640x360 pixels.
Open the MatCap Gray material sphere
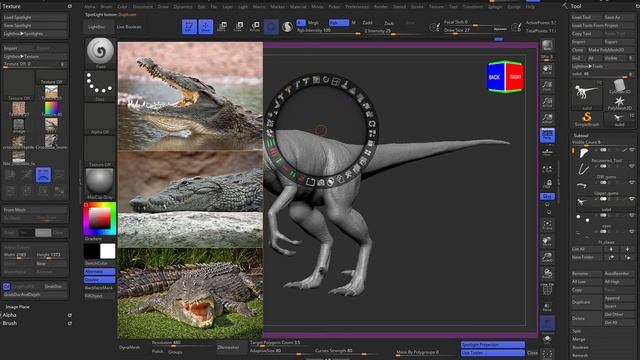[x=100, y=183]
